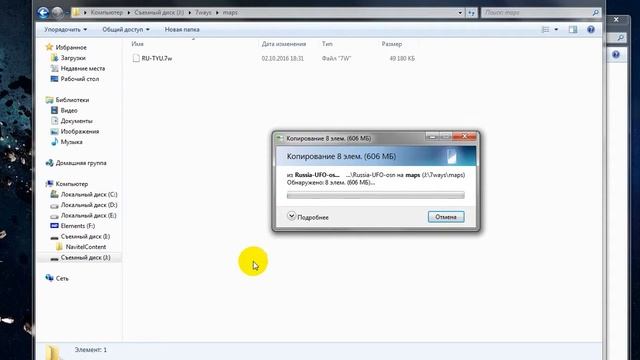The image size is (640, 360).
Task: Open view options dropdown arrow
Action: click(556, 29)
